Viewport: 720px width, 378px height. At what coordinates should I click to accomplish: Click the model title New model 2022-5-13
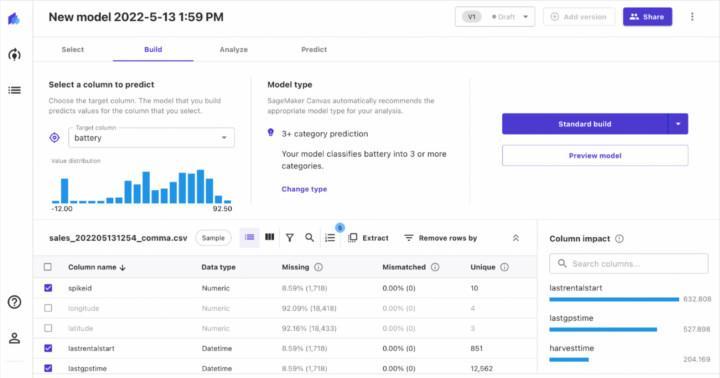pyautogui.click(x=136, y=17)
